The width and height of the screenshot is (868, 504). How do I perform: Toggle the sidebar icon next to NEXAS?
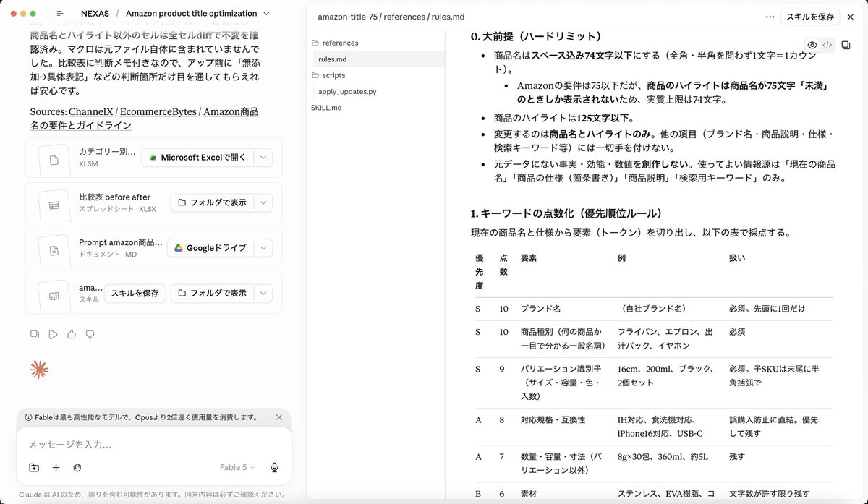[60, 14]
